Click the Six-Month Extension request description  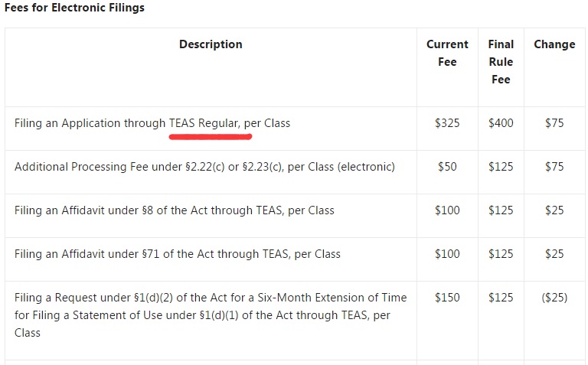click(211, 314)
